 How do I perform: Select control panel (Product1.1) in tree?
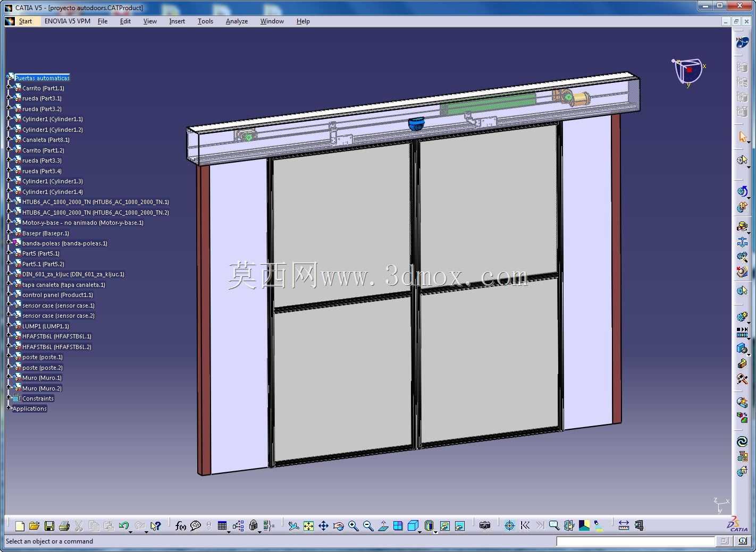point(57,295)
